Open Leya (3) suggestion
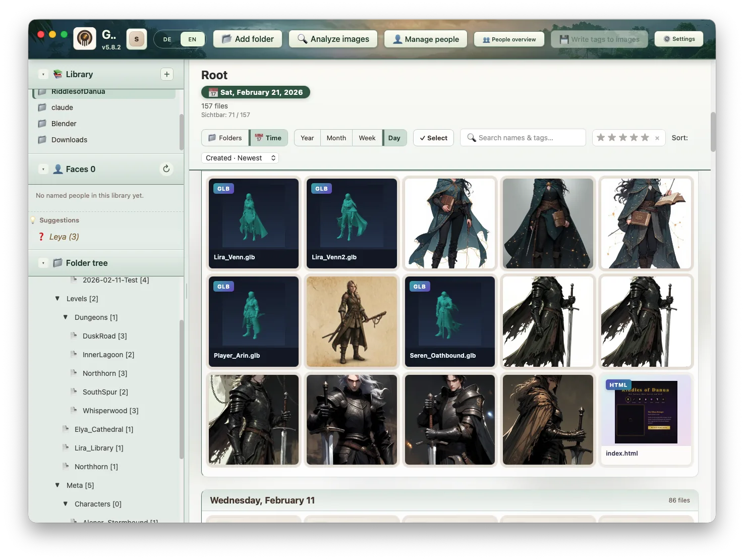This screenshot has width=744, height=560. 64,237
